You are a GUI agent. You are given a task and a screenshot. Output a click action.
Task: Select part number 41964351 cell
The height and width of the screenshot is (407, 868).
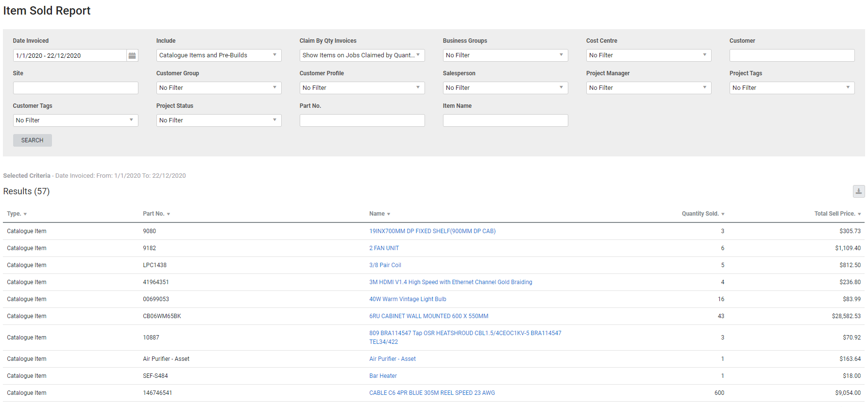click(x=156, y=282)
